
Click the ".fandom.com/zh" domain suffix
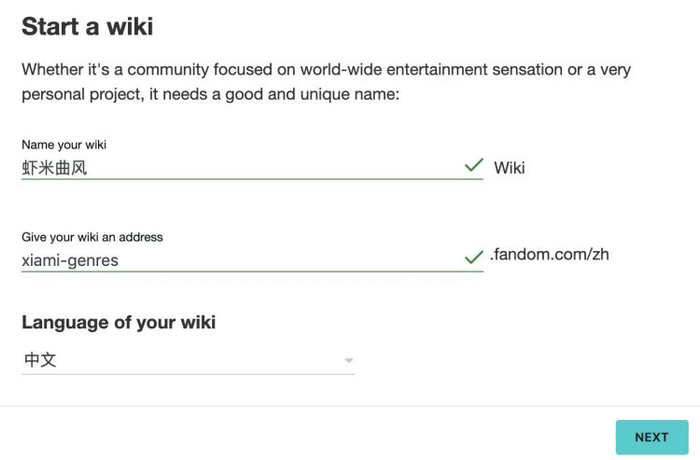pos(549,254)
